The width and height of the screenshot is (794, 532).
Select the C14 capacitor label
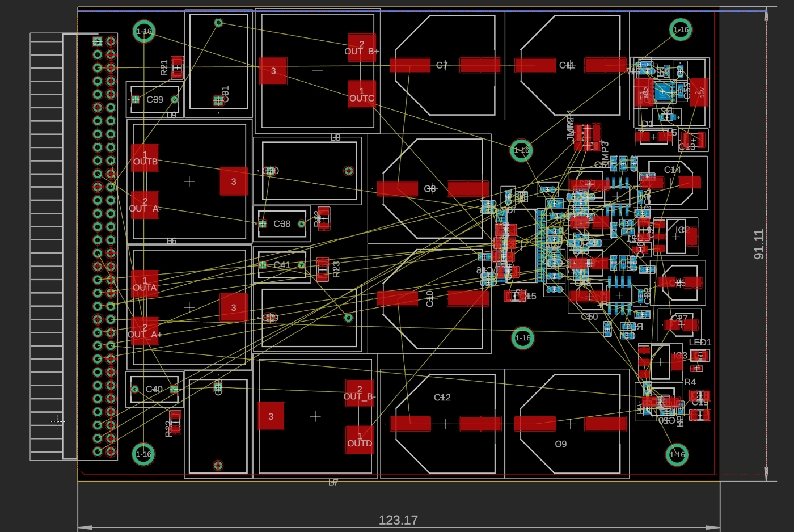(x=673, y=170)
